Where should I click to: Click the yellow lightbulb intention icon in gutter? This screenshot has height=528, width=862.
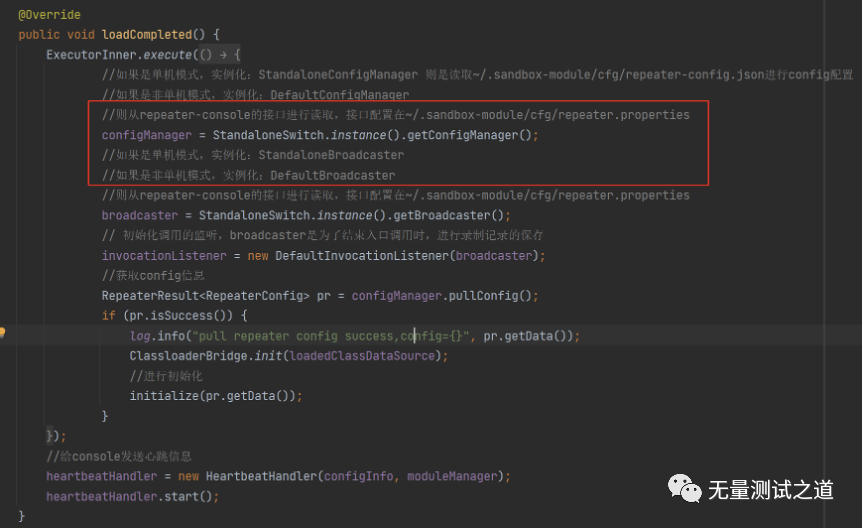(x=2, y=332)
